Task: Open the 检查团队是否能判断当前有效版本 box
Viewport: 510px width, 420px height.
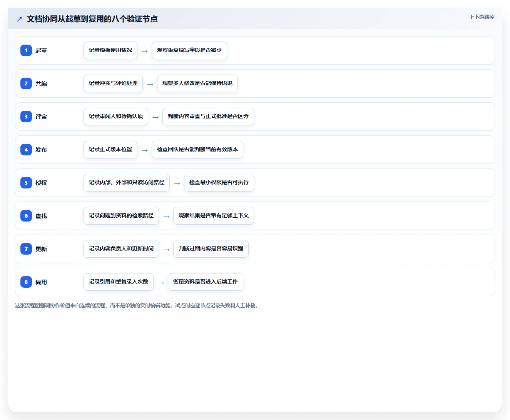Action: click(x=197, y=150)
